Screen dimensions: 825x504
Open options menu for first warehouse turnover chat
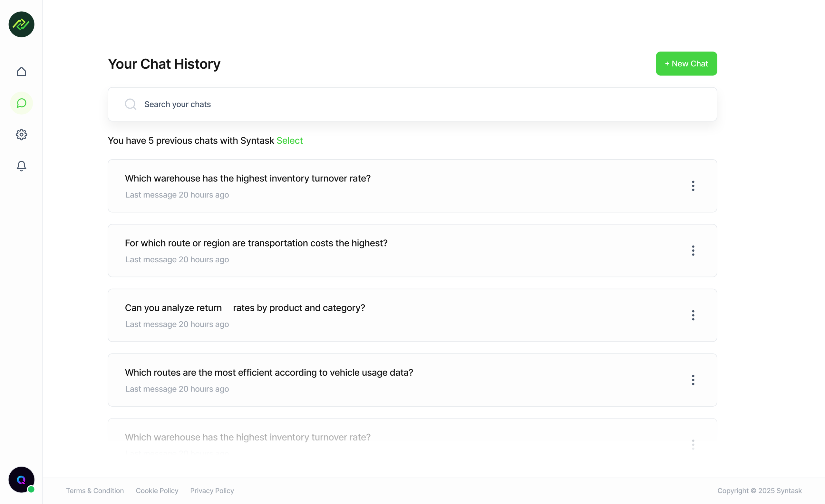pyautogui.click(x=693, y=186)
